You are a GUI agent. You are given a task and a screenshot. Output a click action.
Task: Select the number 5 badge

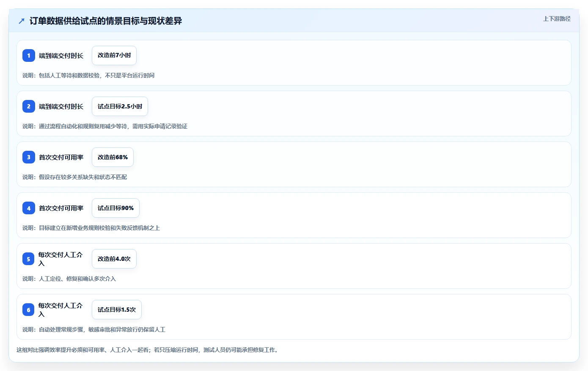[x=29, y=259]
